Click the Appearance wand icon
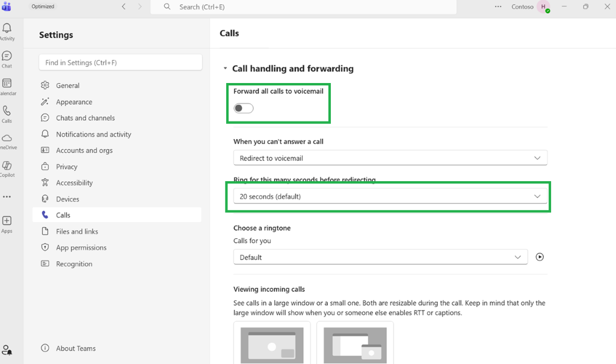Image resolution: width=616 pixels, height=364 pixels. [x=45, y=102]
